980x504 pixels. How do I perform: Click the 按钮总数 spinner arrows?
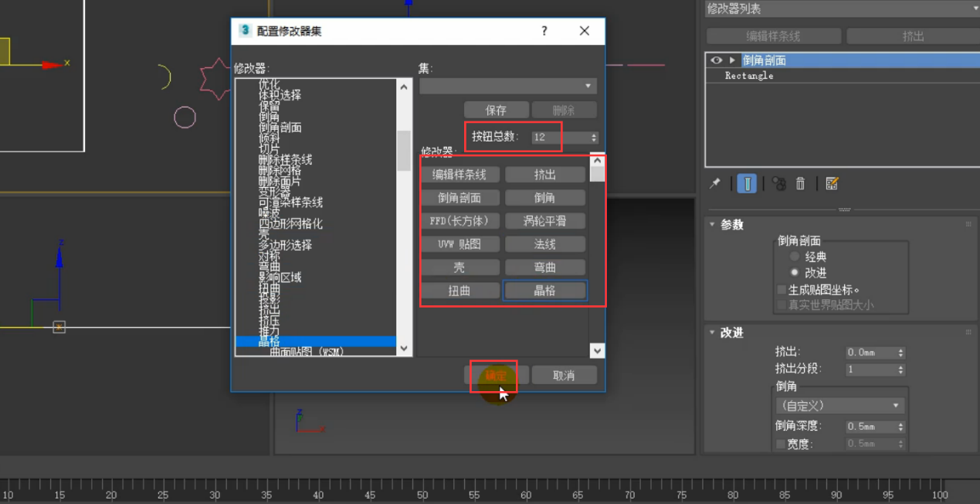coord(593,138)
